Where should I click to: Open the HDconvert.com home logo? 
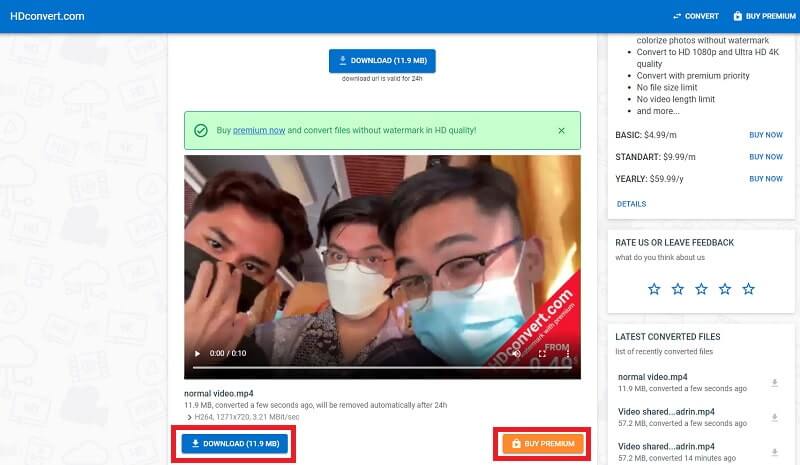[x=47, y=16]
